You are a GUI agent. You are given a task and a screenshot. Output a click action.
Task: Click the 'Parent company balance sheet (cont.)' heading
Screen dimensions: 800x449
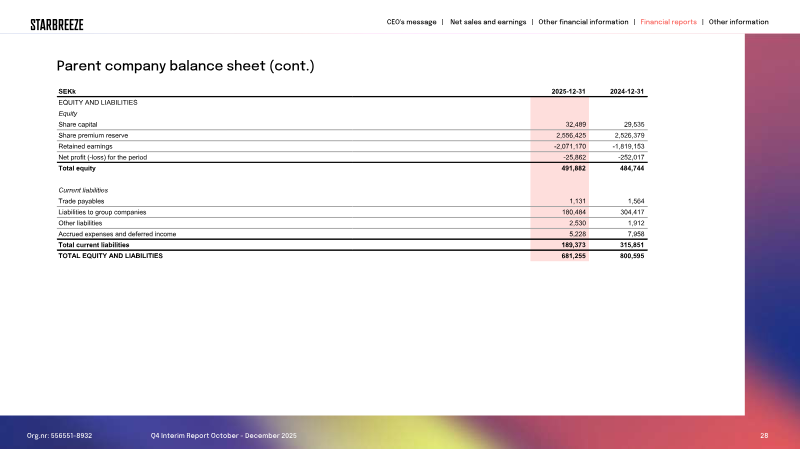185,66
